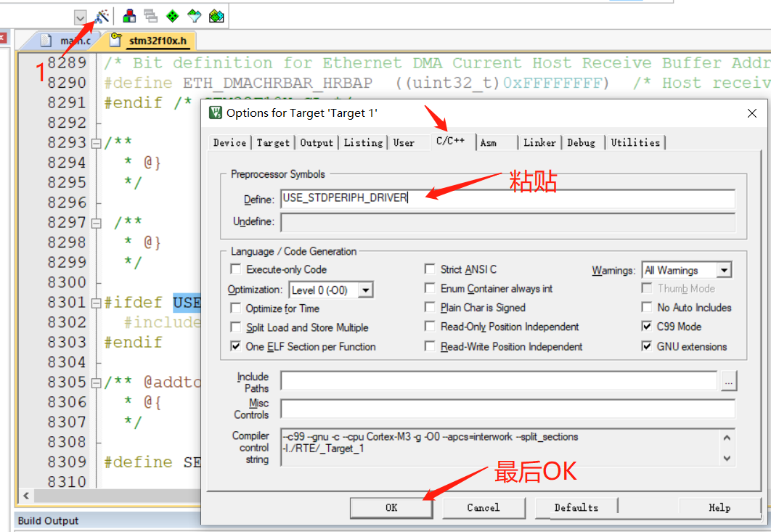771x532 pixels.
Task: Click the compiler control string text box
Action: pyautogui.click(x=508, y=447)
